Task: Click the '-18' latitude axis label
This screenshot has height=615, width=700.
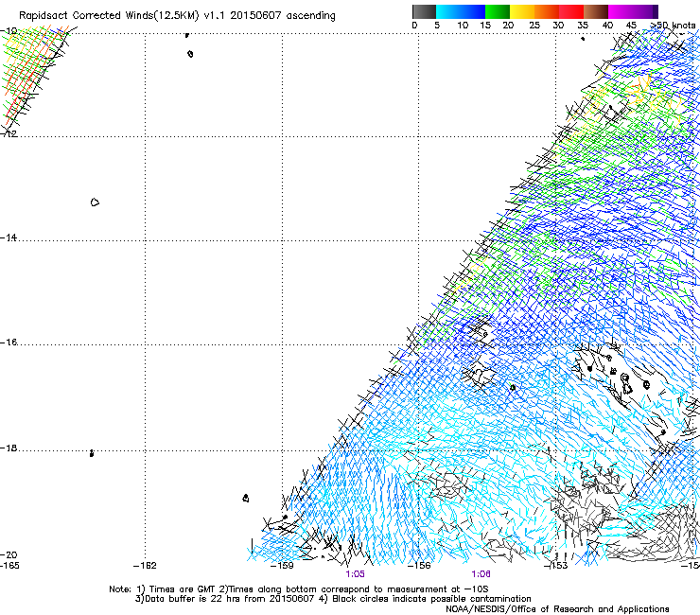Action: click(x=9, y=448)
